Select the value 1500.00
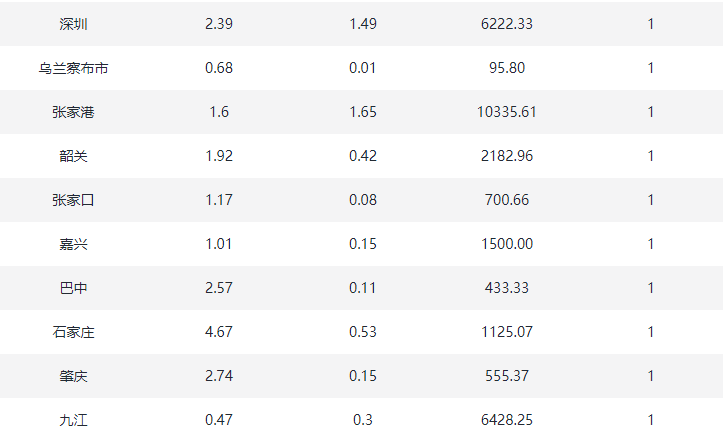The width and height of the screenshot is (724, 447). [507, 244]
